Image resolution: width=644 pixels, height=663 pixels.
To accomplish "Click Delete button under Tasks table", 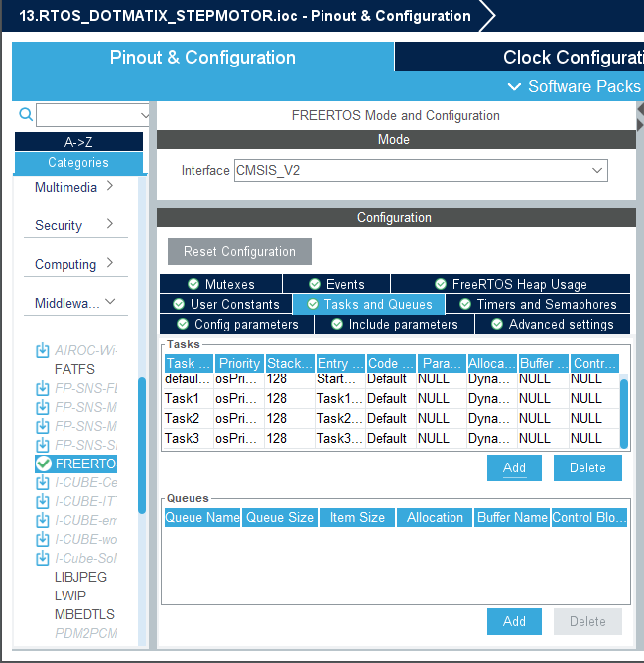I will (587, 467).
